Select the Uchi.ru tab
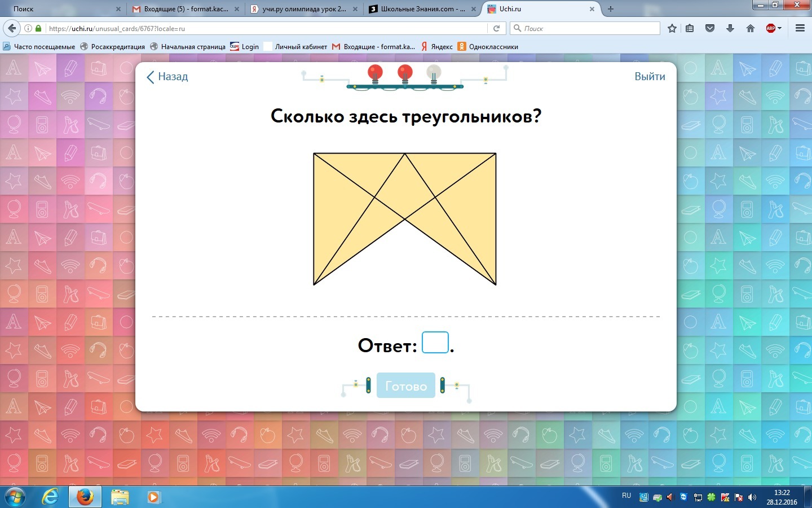Viewport: 812px width, 508px height. (x=540, y=9)
